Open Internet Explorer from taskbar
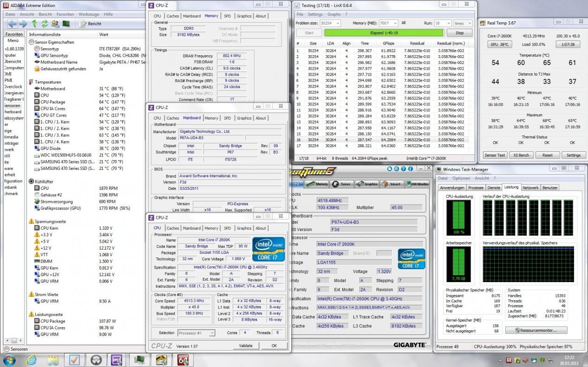This screenshot has width=588, height=367. (x=32, y=360)
